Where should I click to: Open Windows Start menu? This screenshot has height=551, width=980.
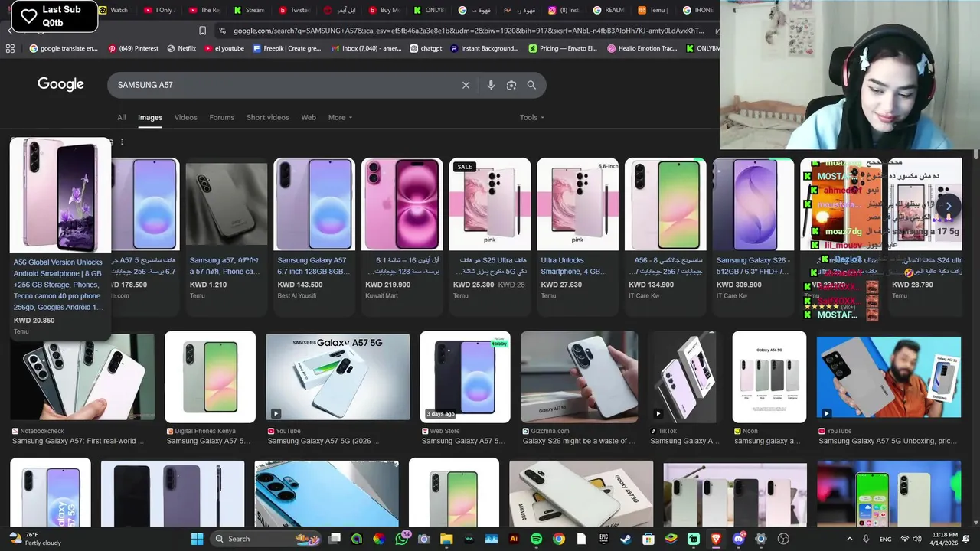[197, 539]
